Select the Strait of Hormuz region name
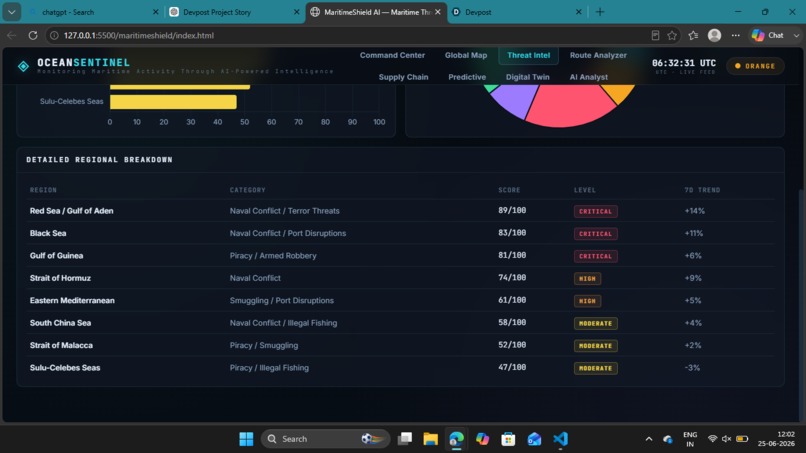This screenshot has width=806, height=453. click(60, 278)
